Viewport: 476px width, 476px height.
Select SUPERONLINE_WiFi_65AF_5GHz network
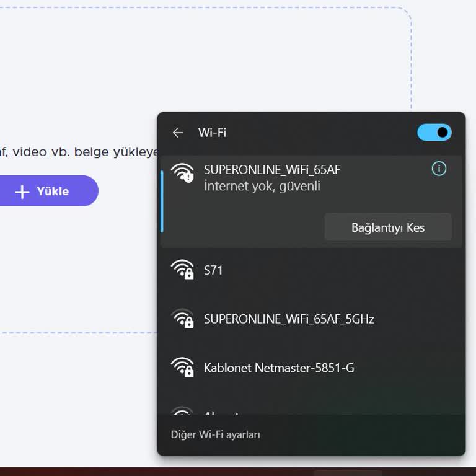pos(312,319)
